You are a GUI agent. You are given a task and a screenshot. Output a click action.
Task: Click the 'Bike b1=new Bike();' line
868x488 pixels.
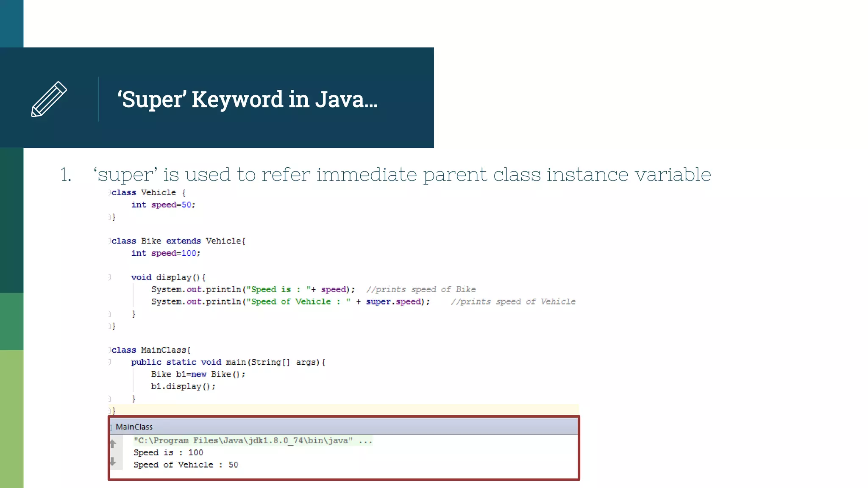coord(198,374)
